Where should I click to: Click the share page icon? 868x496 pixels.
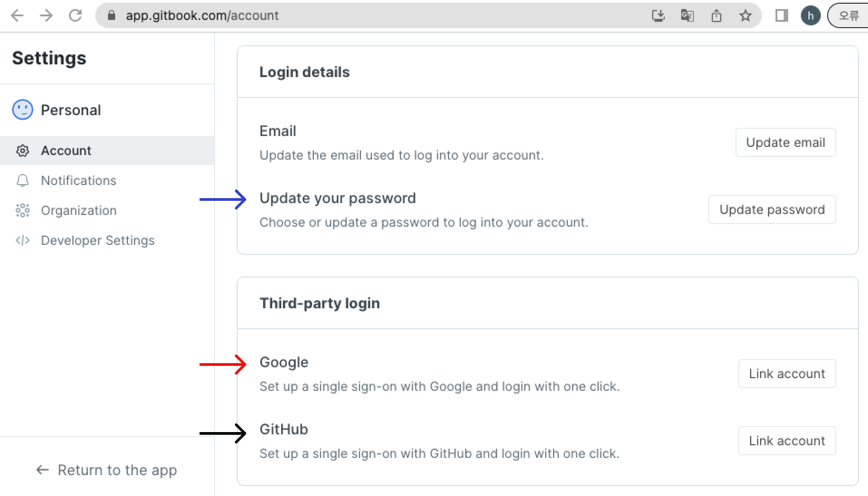click(716, 16)
